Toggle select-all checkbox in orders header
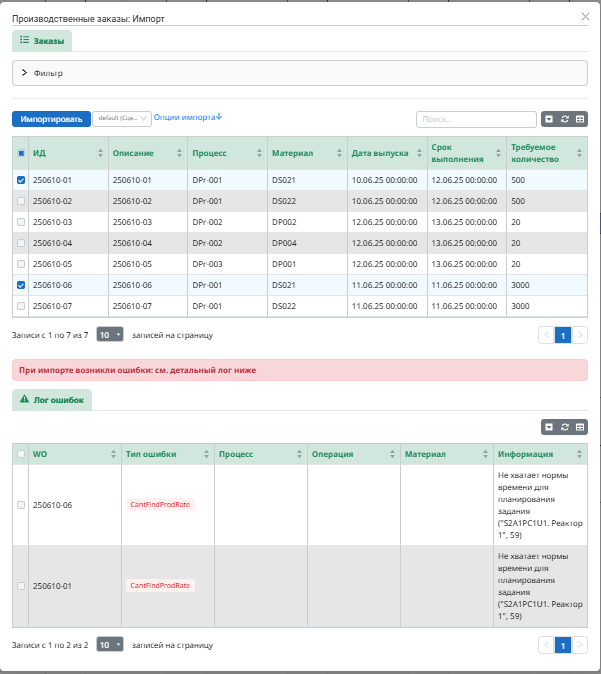Image resolution: width=601 pixels, height=674 pixels. pyautogui.click(x=22, y=153)
